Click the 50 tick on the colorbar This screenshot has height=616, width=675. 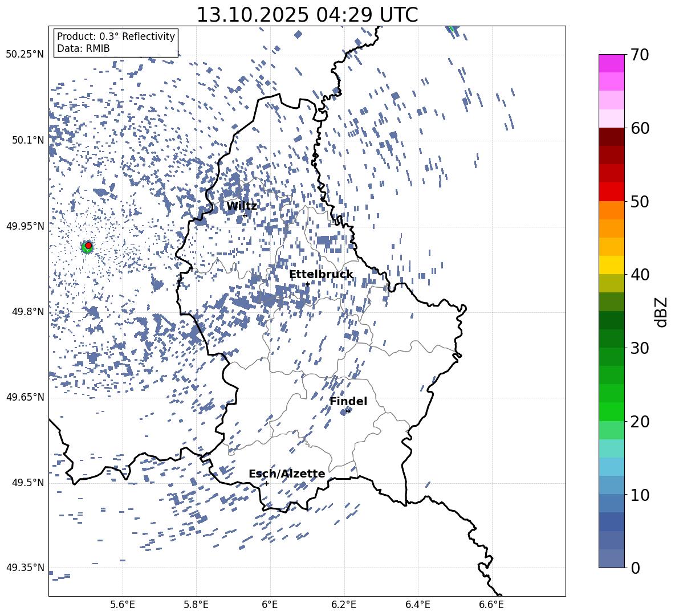pos(639,201)
